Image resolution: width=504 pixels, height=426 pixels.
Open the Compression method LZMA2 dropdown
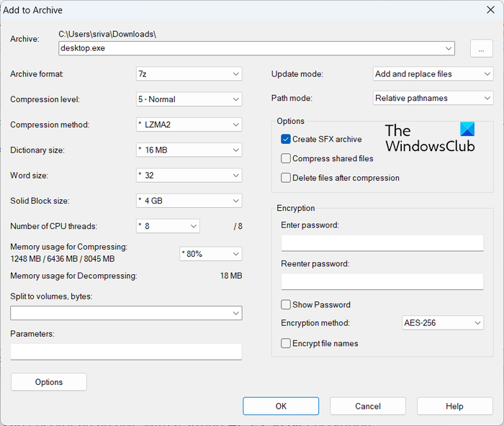coord(189,124)
